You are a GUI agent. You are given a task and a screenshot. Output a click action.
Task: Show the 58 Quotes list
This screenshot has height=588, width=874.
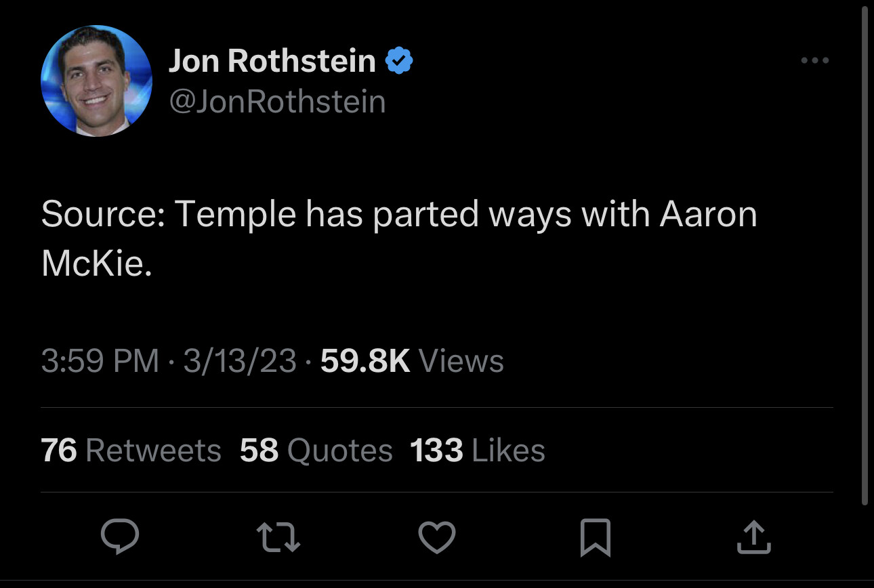316,450
